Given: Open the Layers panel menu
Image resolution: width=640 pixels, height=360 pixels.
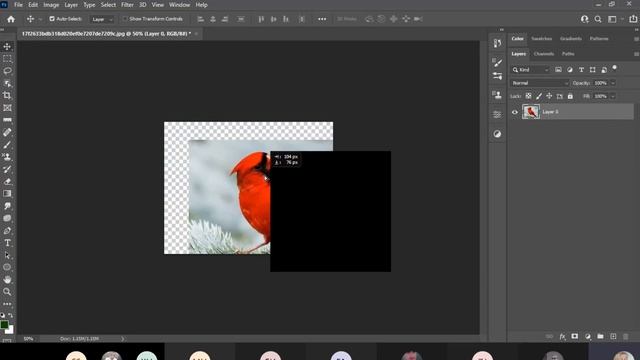Looking at the screenshot, I should (636, 54).
